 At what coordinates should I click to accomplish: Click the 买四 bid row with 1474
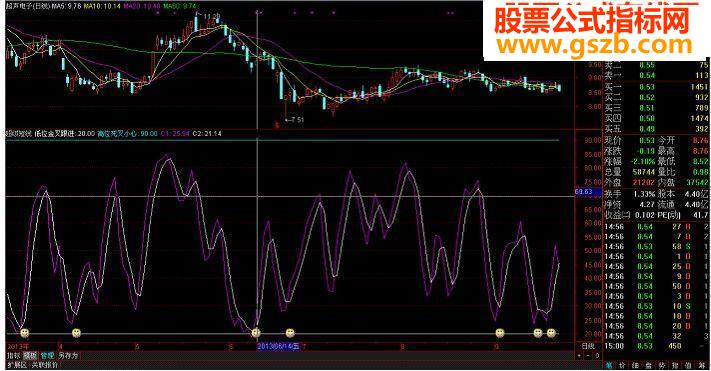(656, 119)
